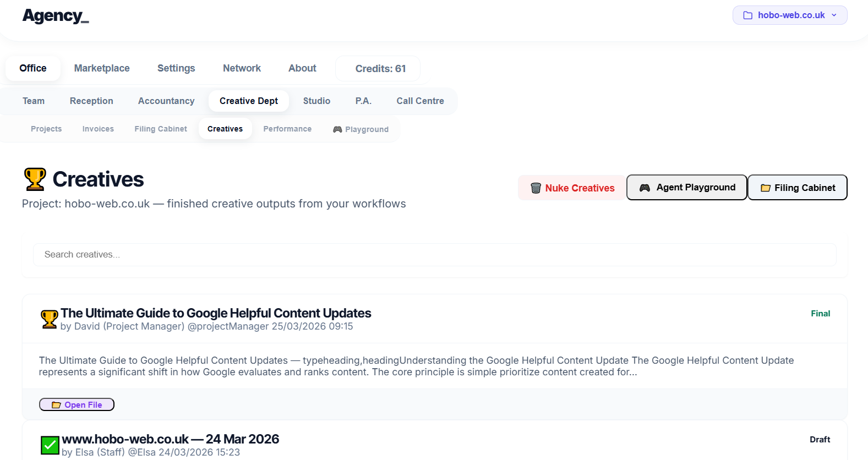This screenshot has width=868, height=460.
Task: Select the Performance sub-tab
Action: click(x=287, y=129)
